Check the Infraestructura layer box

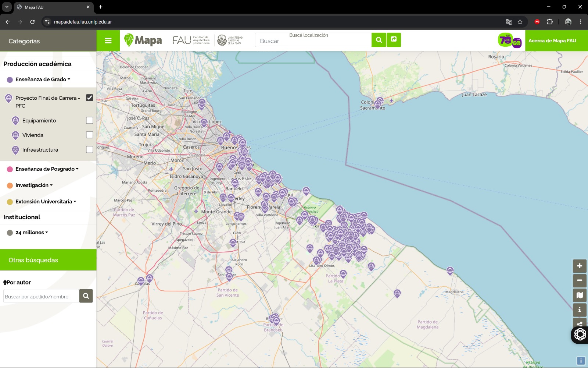point(89,150)
